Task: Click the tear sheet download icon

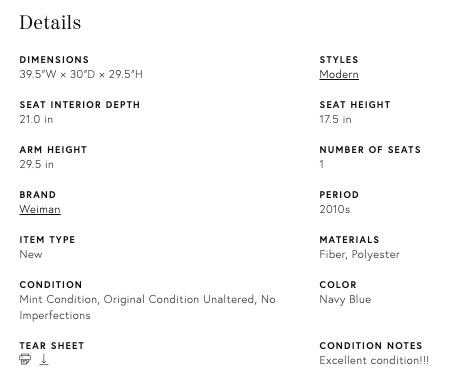Action: [x=44, y=359]
